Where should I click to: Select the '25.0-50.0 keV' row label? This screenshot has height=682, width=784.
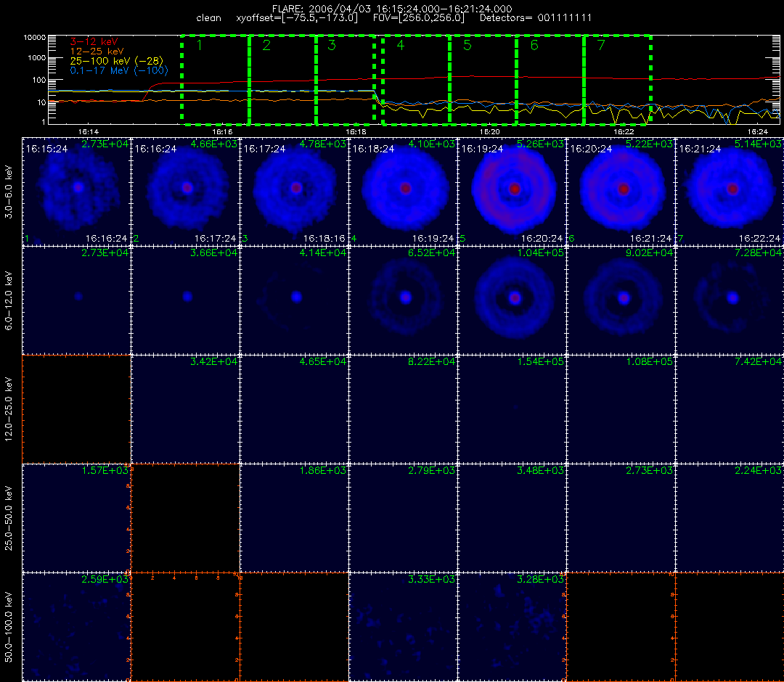(x=9, y=519)
